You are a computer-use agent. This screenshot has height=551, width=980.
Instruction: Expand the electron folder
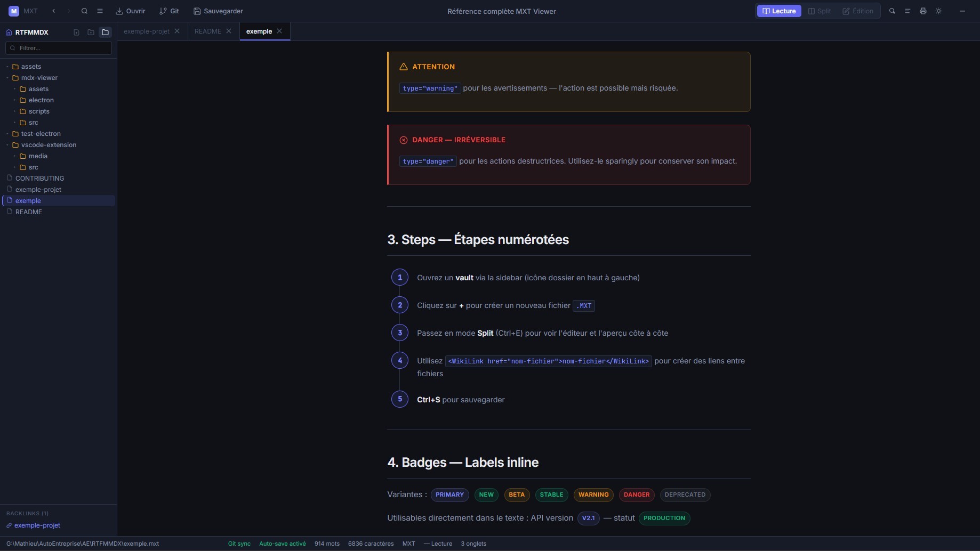[x=59, y=100]
